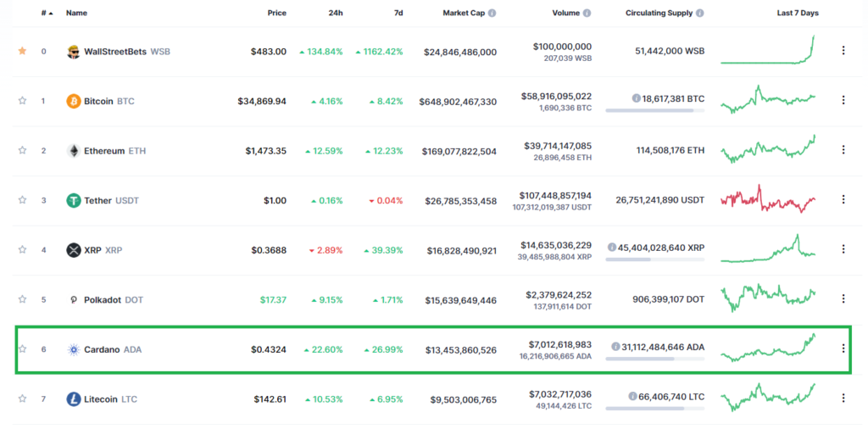Image resolution: width=868 pixels, height=429 pixels.
Task: Open XRP row three-dot menu
Action: tap(843, 248)
